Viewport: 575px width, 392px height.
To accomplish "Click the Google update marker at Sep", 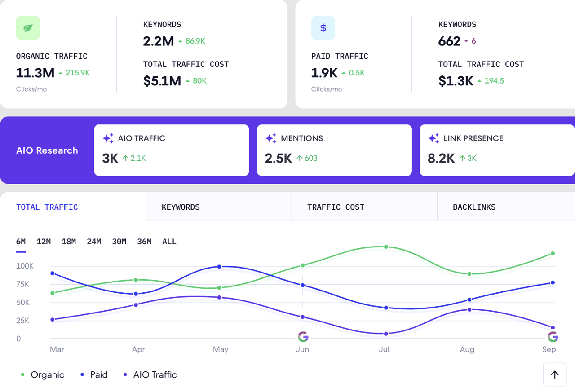I will (553, 336).
